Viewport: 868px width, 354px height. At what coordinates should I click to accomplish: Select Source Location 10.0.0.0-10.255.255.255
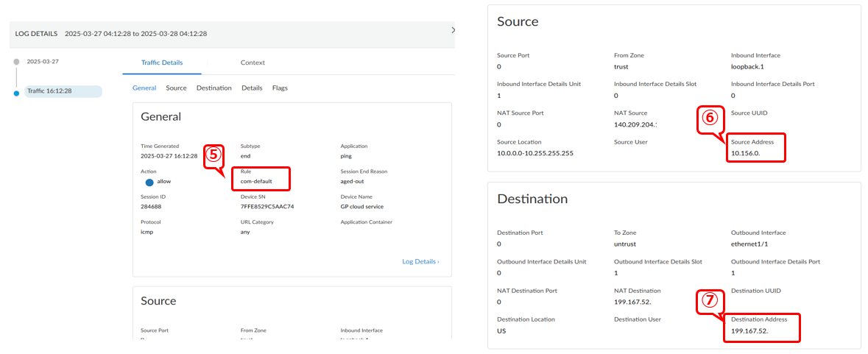(535, 152)
